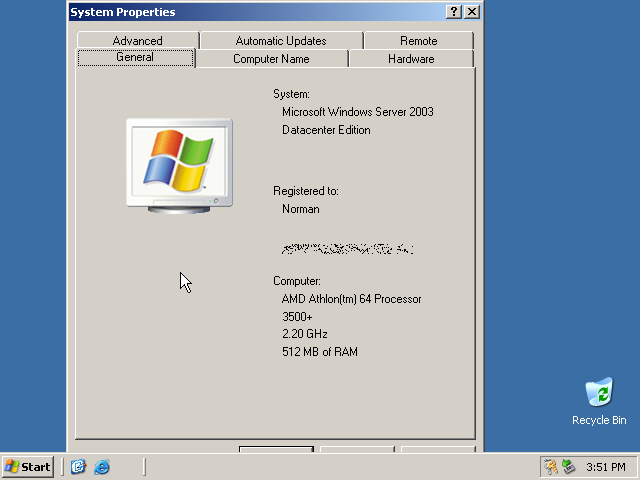Click the 'Registered to:' label
Screen dimensions: 640x480
tap(306, 191)
